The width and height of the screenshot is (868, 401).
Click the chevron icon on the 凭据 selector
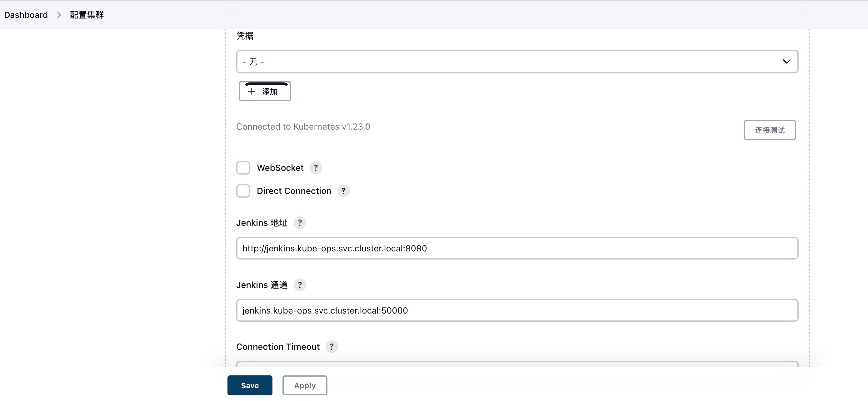(x=787, y=61)
